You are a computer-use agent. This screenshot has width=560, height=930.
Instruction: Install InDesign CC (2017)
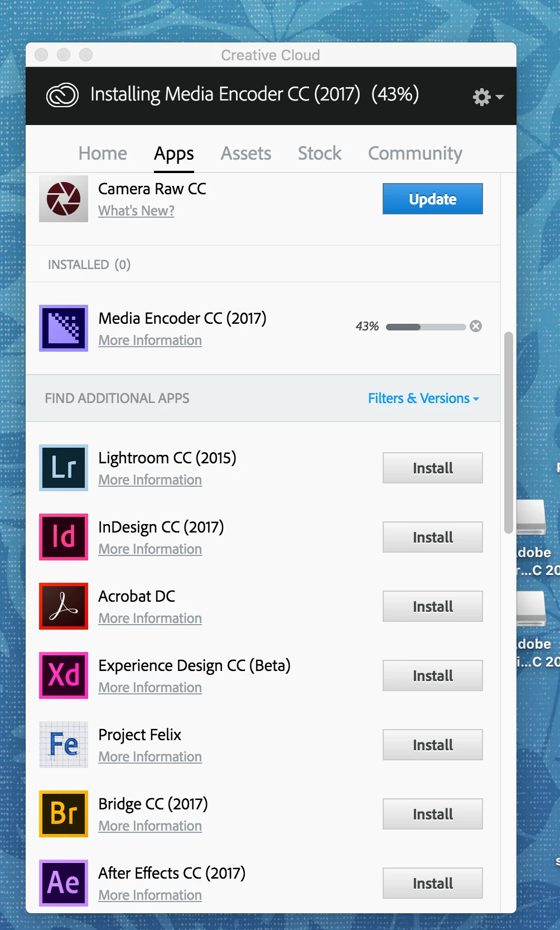pos(433,537)
